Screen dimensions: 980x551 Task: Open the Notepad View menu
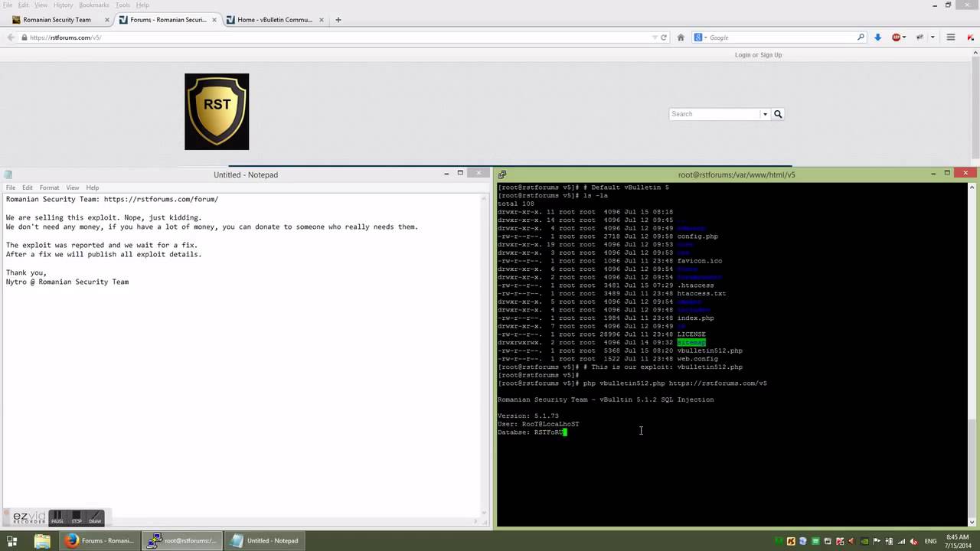point(73,187)
